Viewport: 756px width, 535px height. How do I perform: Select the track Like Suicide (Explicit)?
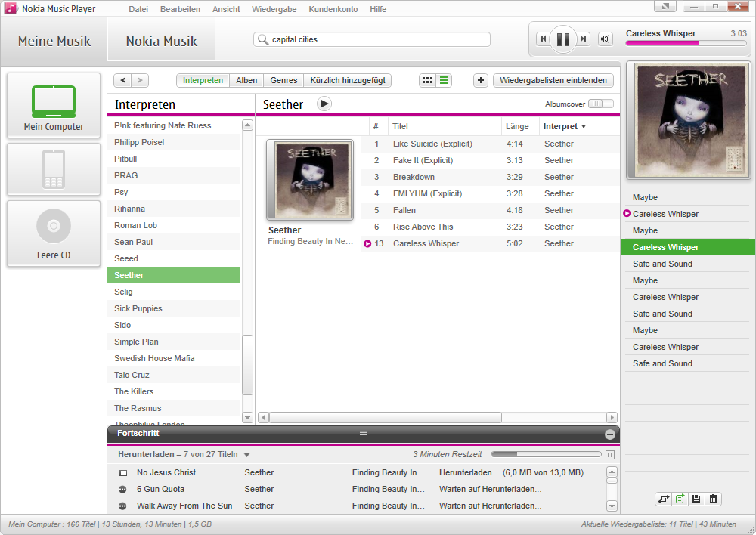tap(490, 144)
